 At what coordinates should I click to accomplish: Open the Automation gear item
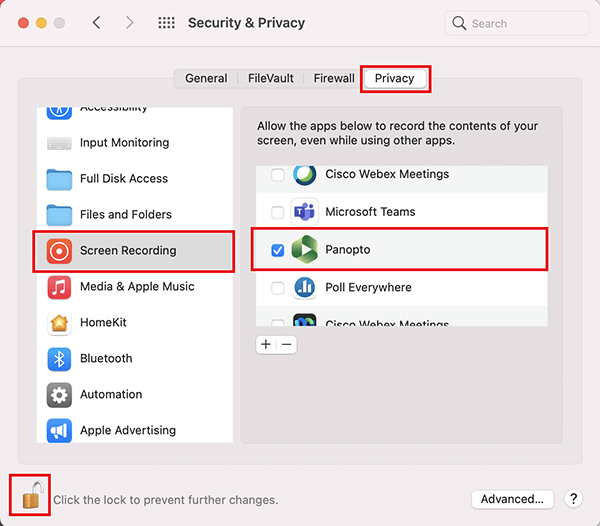point(134,395)
